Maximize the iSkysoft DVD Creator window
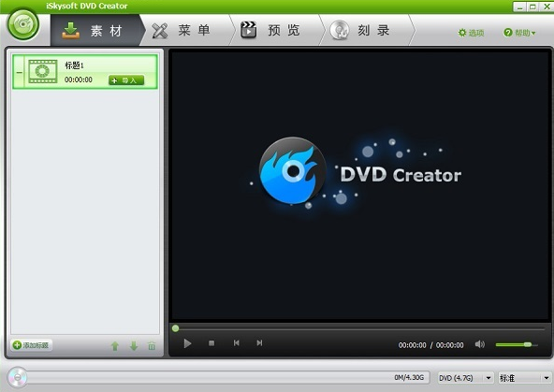The image size is (554, 392). 532,7
